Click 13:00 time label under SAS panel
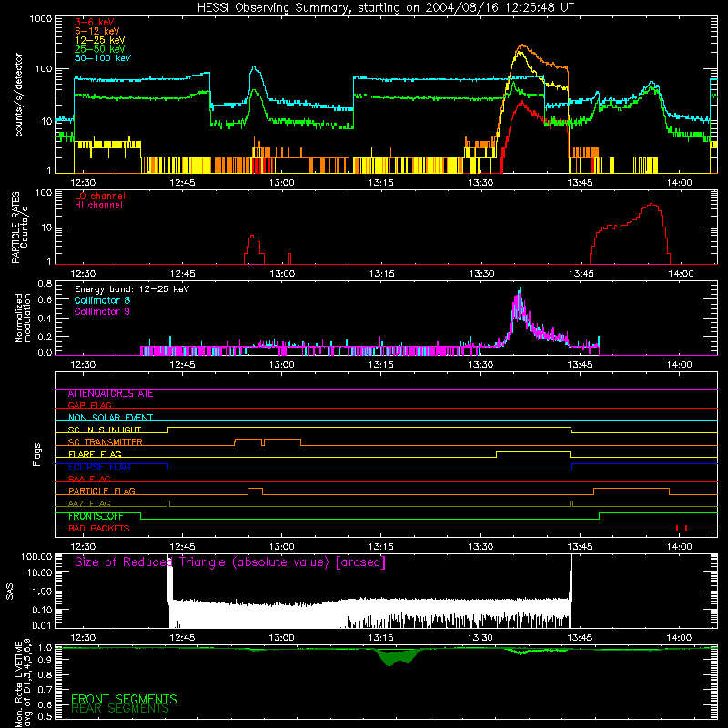This screenshot has width=728, height=728. (x=281, y=638)
